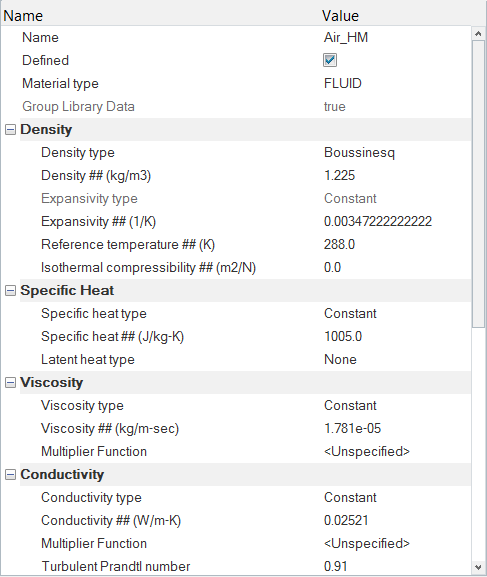
Task: Click the Latent heat type label
Action: pyautogui.click(x=88, y=360)
